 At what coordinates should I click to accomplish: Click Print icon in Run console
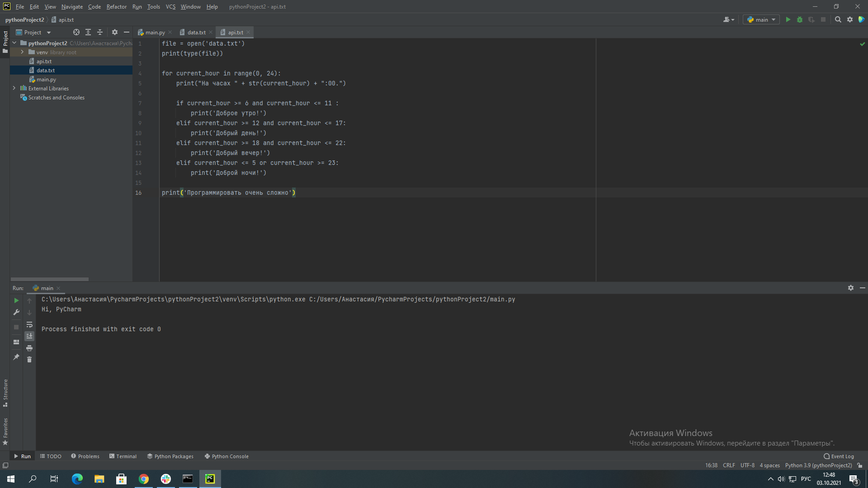click(x=29, y=348)
